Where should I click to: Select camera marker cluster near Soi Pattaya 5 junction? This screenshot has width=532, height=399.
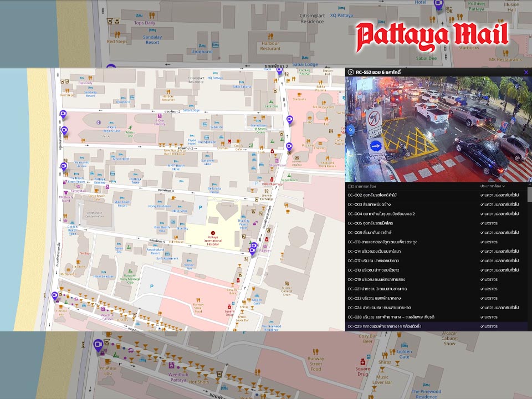tap(253, 248)
